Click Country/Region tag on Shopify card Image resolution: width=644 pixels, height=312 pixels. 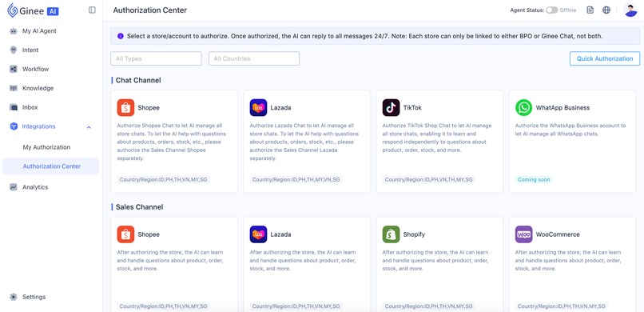429,306
